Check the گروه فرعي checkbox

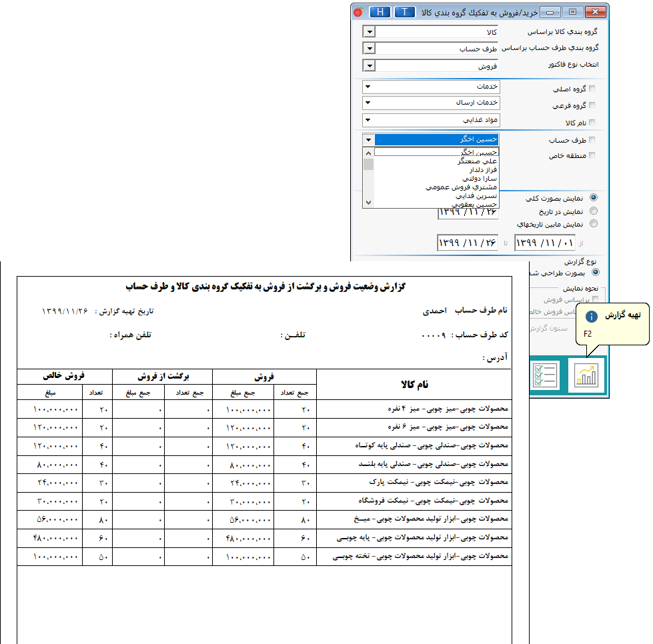(x=592, y=105)
